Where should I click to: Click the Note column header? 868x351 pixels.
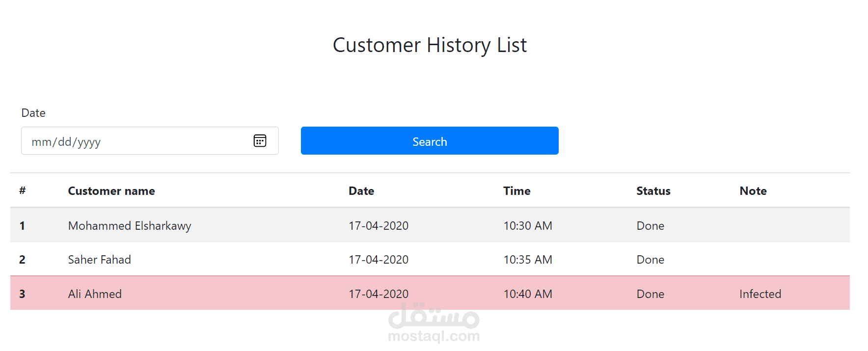753,191
